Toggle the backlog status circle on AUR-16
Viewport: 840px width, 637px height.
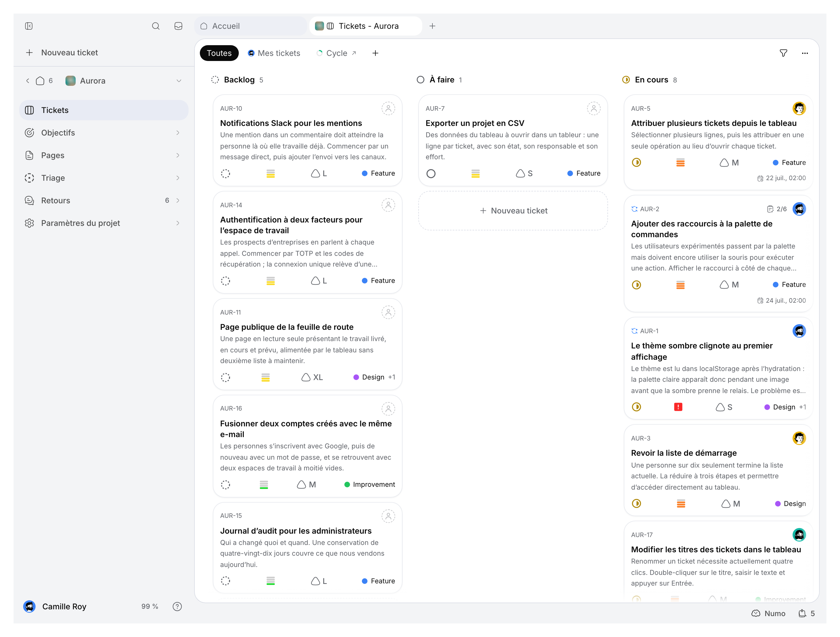coord(225,485)
